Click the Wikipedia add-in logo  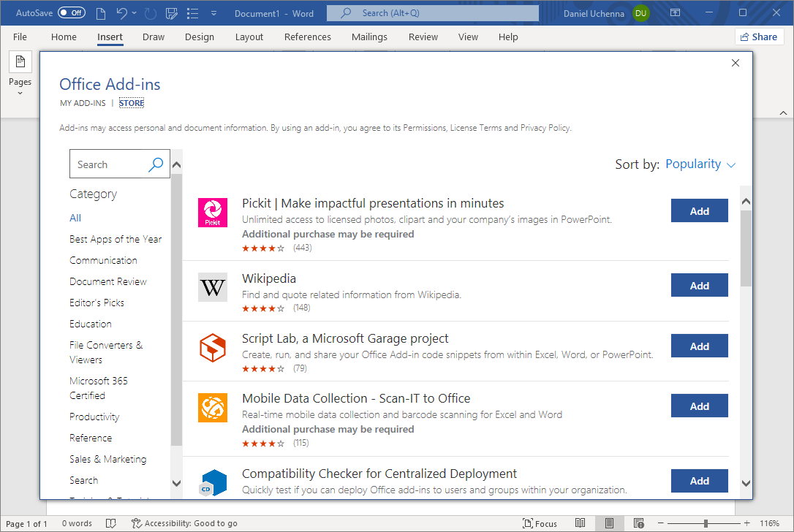pyautogui.click(x=213, y=287)
